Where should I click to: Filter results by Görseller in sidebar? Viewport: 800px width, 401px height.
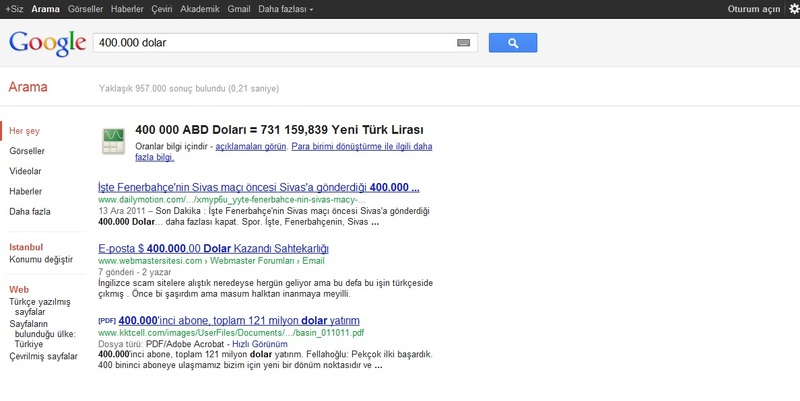point(27,151)
